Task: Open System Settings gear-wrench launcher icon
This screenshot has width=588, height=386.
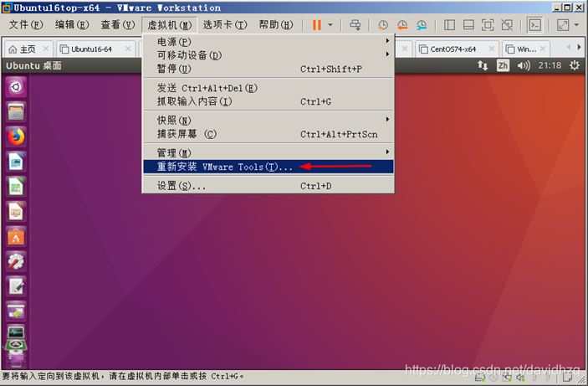Action: tap(16, 261)
